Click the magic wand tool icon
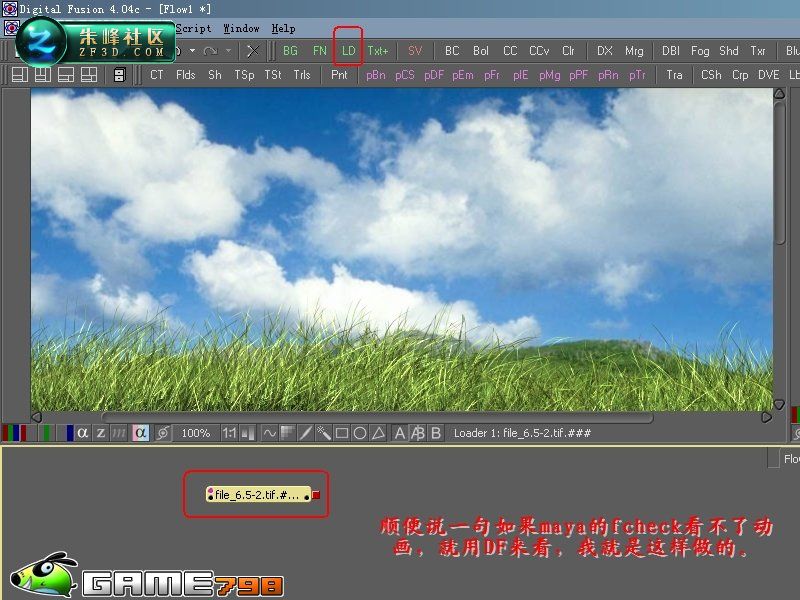 (x=323, y=433)
